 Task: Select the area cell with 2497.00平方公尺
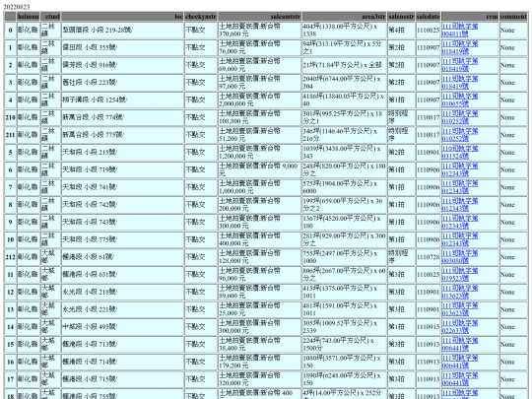click(x=345, y=257)
